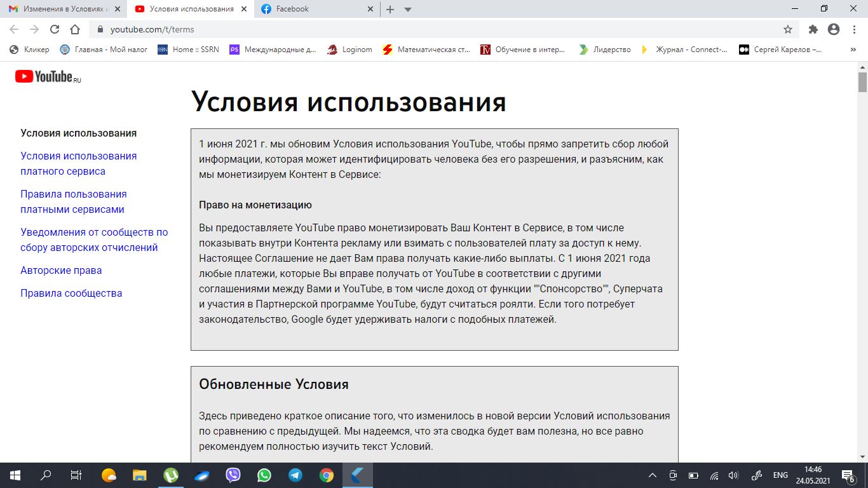The width and height of the screenshot is (868, 488).
Task: Open Task View on taskbar
Action: (x=76, y=475)
